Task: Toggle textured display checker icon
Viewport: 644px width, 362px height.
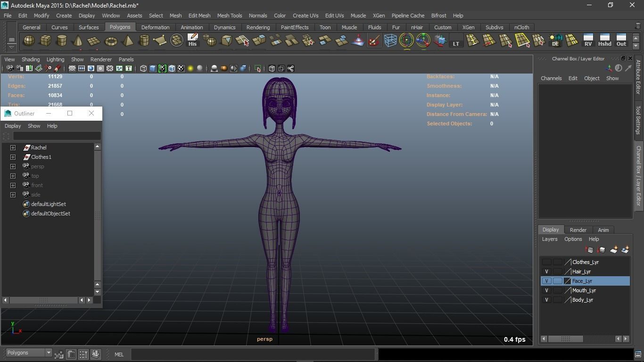Action: click(x=181, y=69)
